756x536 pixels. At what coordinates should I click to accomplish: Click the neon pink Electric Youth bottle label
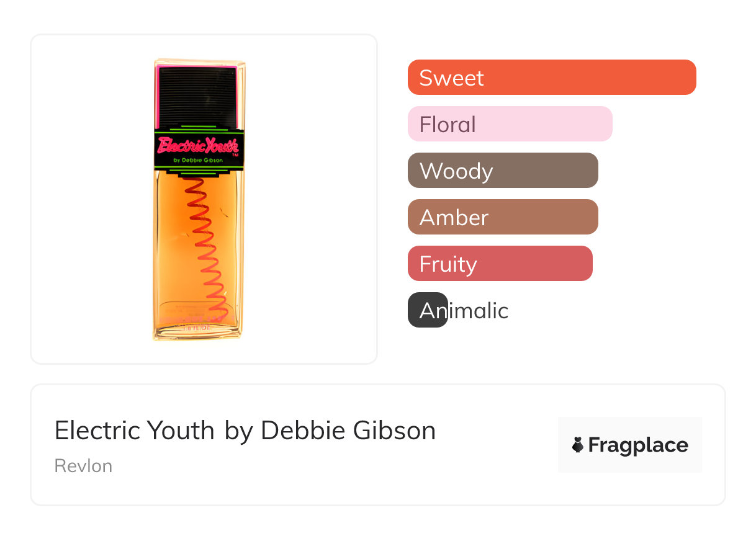(197, 145)
